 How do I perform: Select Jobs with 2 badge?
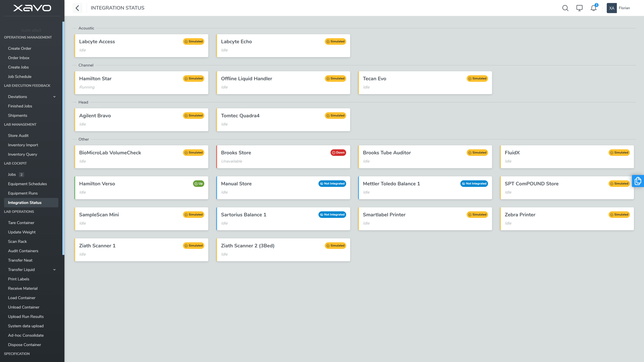click(16, 174)
